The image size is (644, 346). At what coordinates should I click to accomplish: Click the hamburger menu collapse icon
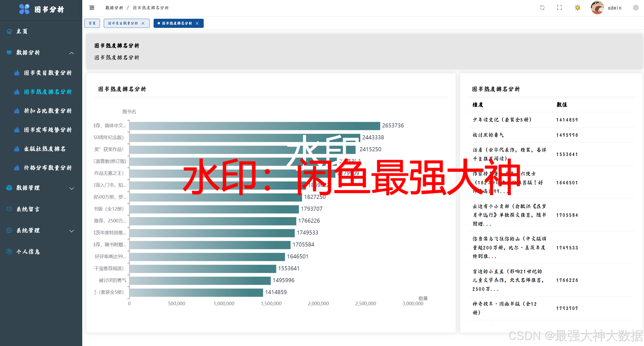92,8
